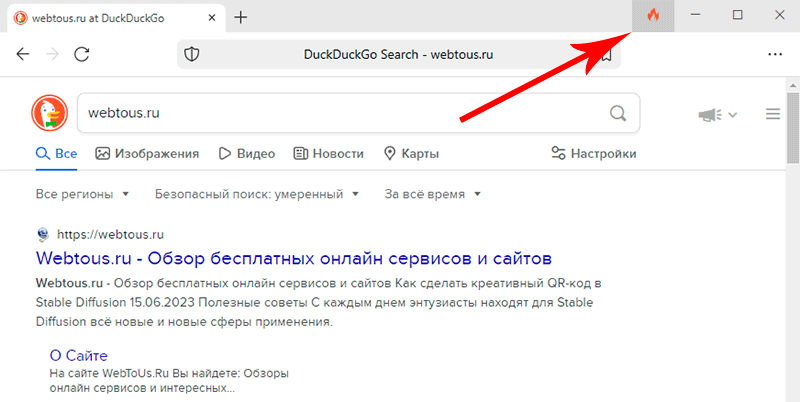Open a new tab with plus button
The width and height of the screenshot is (800, 402).
click(240, 17)
